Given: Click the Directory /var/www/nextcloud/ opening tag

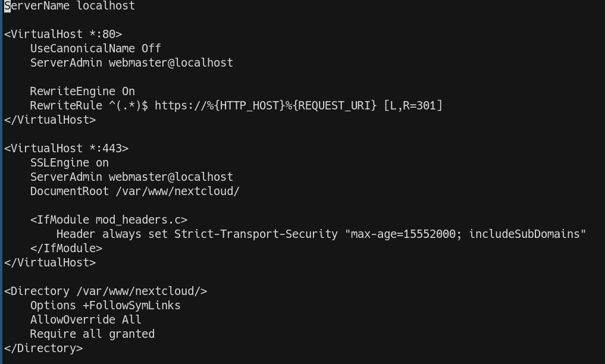Looking at the screenshot, I should coord(105,291).
